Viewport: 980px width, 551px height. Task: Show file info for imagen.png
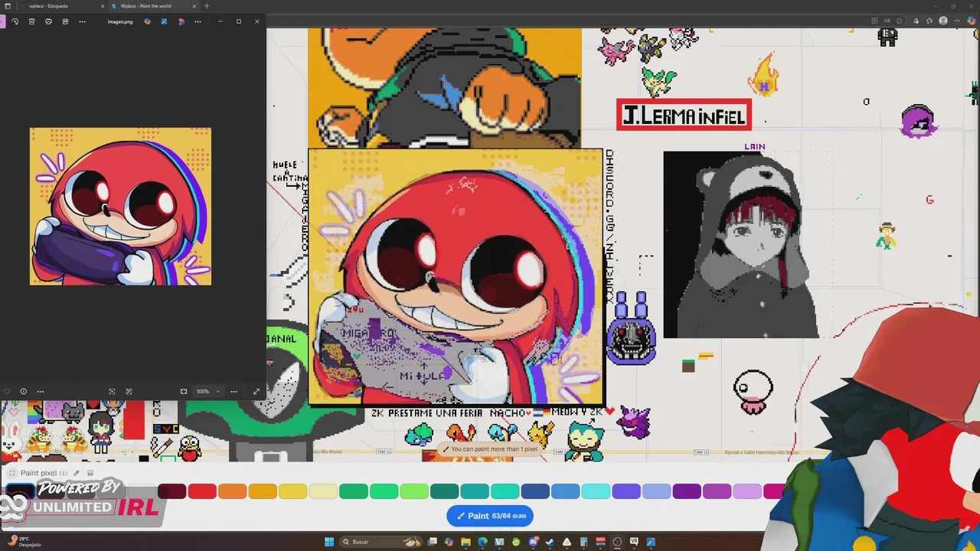pyautogui.click(x=23, y=391)
